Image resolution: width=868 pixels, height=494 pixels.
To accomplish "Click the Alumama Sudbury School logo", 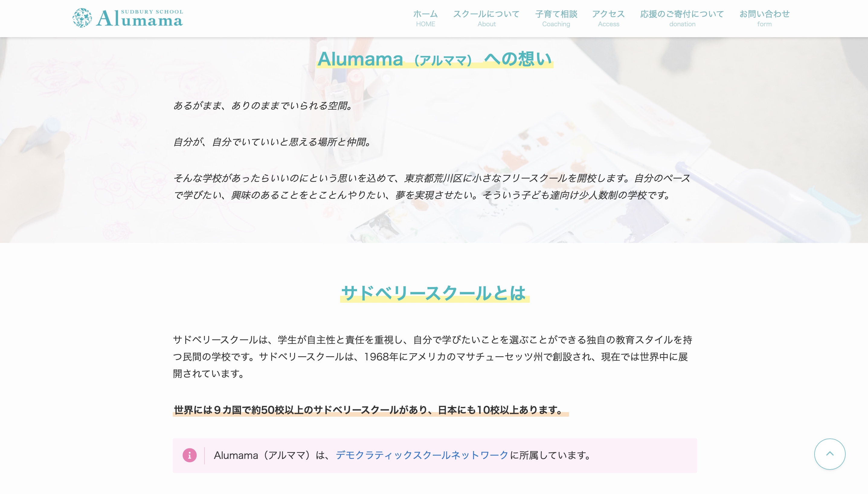I will [x=128, y=18].
